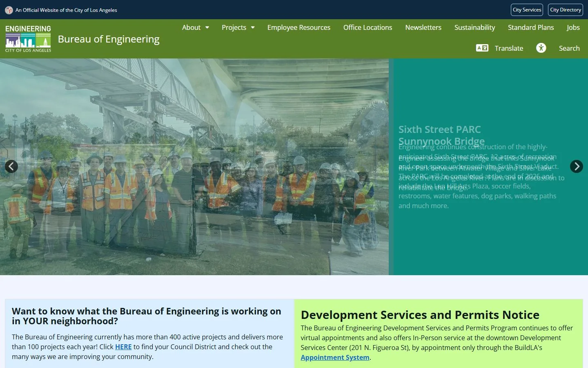The image size is (588, 368).
Task: Open the accessibility options icon
Action: [541, 48]
